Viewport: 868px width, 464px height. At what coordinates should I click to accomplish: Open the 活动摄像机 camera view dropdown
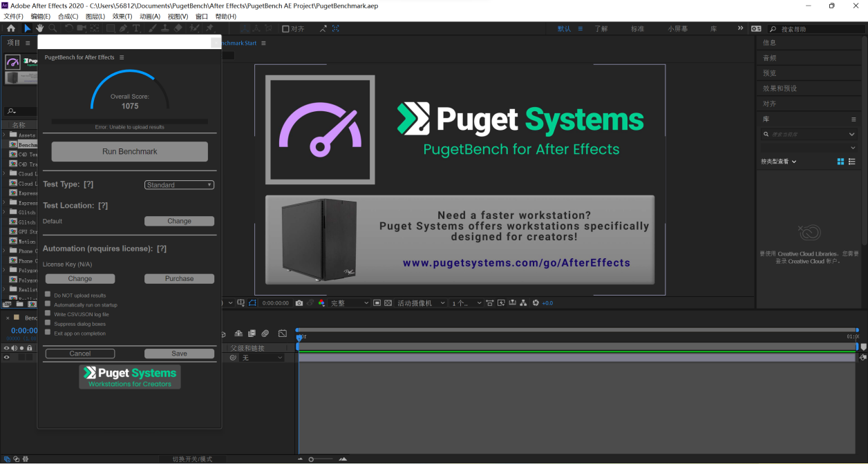point(419,303)
